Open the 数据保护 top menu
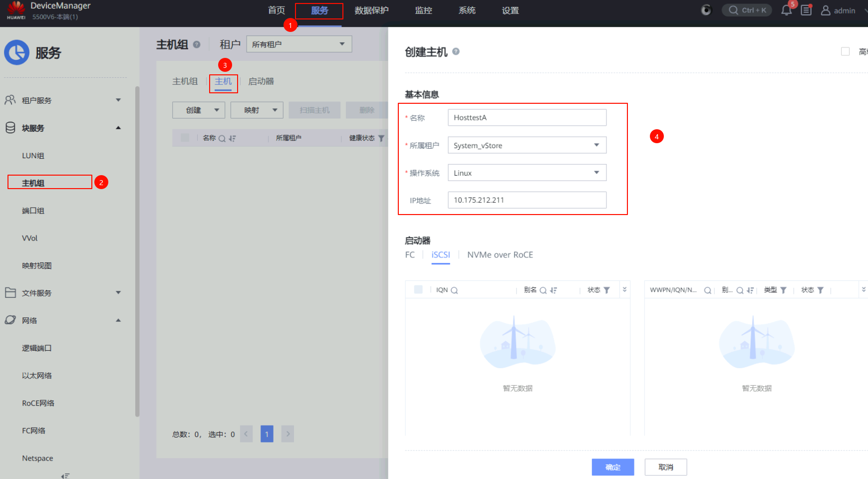Image resolution: width=868 pixels, height=479 pixels. point(371,10)
